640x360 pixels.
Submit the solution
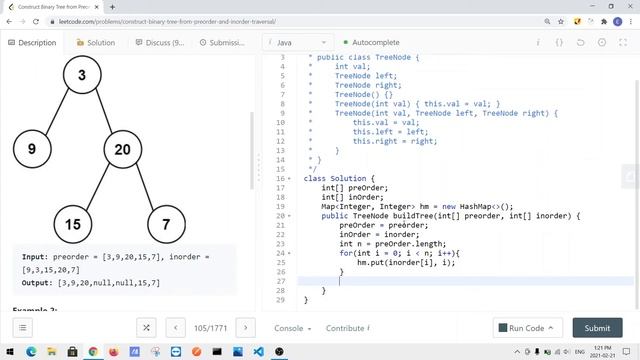pos(597,328)
